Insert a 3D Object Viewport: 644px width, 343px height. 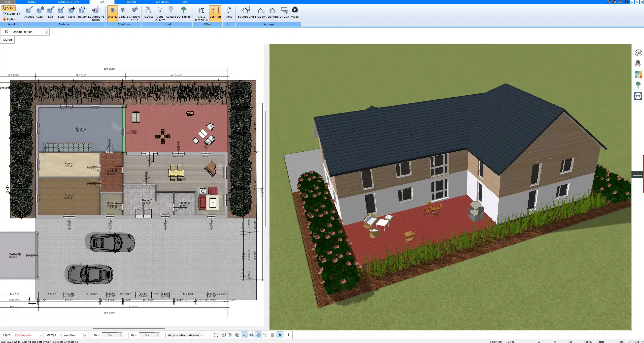point(149,12)
